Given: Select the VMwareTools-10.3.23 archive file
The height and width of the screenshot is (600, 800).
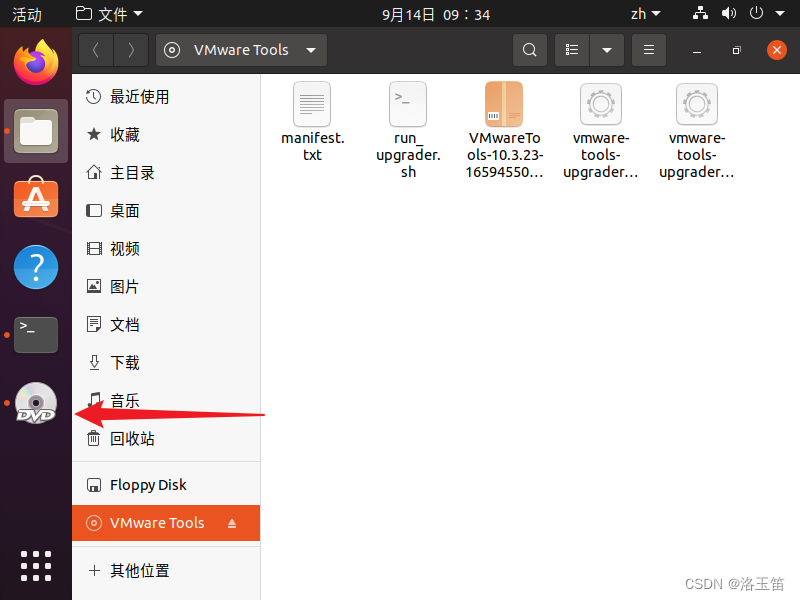Looking at the screenshot, I should click(x=504, y=130).
